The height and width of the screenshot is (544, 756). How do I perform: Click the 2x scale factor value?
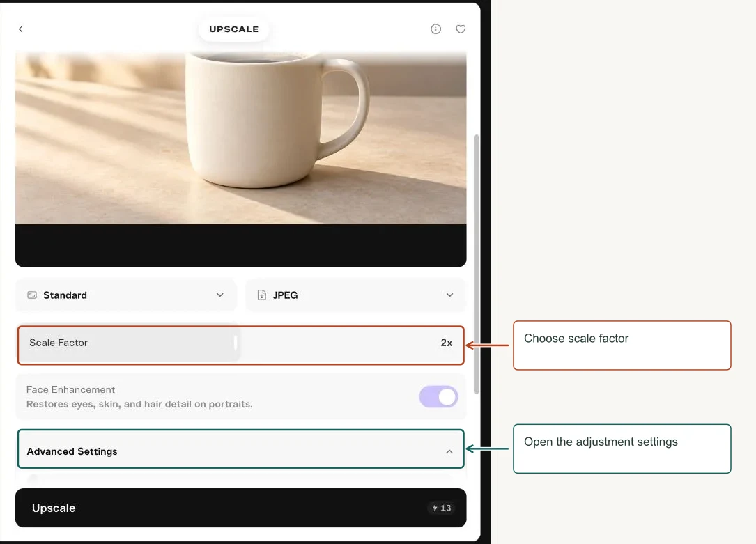point(446,343)
